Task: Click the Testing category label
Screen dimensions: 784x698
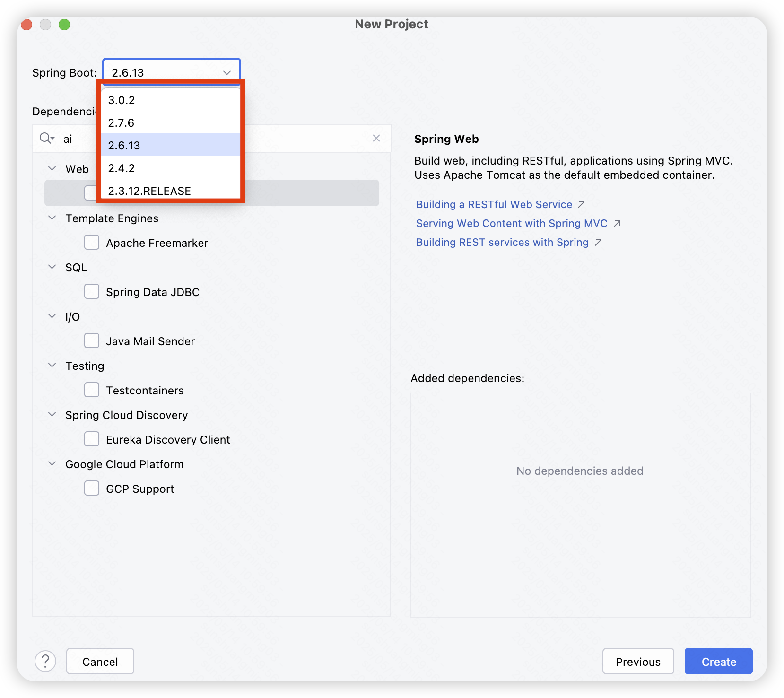Action: [85, 366]
